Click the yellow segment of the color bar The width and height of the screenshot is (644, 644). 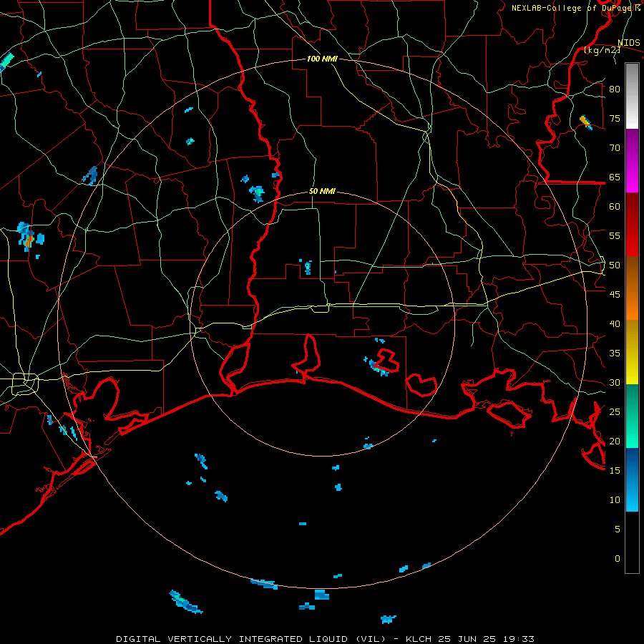coord(632,352)
